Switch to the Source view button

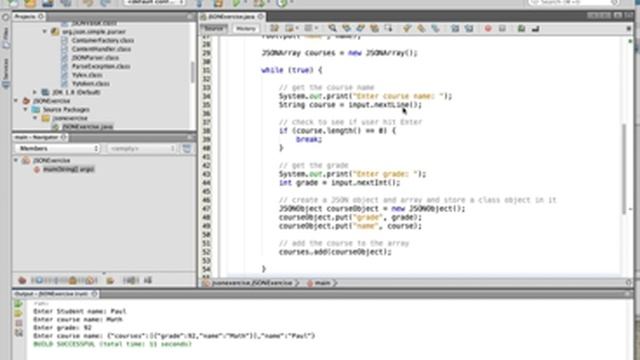(x=213, y=28)
